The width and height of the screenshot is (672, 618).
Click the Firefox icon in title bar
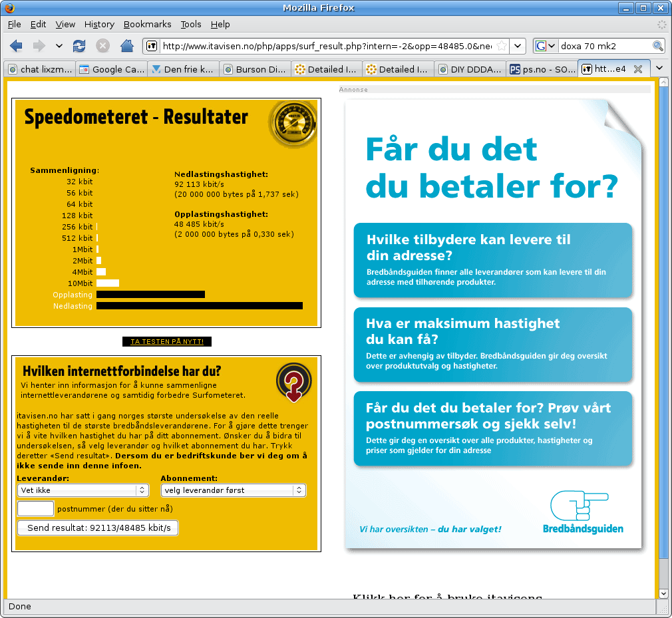(9, 8)
